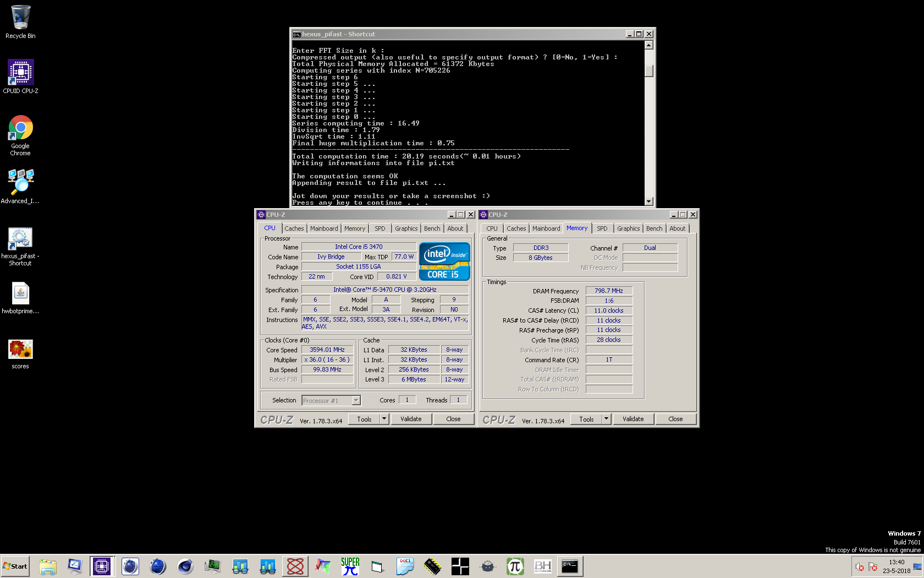This screenshot has height=578, width=924.
Task: Open Bench tab in right CPU-Z window
Action: coord(654,228)
